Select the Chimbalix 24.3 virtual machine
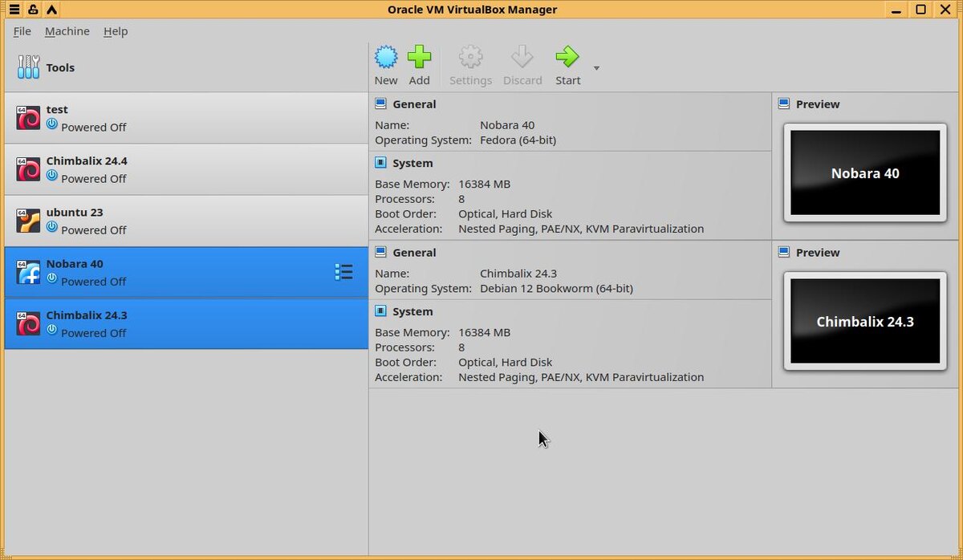 pyautogui.click(x=186, y=323)
